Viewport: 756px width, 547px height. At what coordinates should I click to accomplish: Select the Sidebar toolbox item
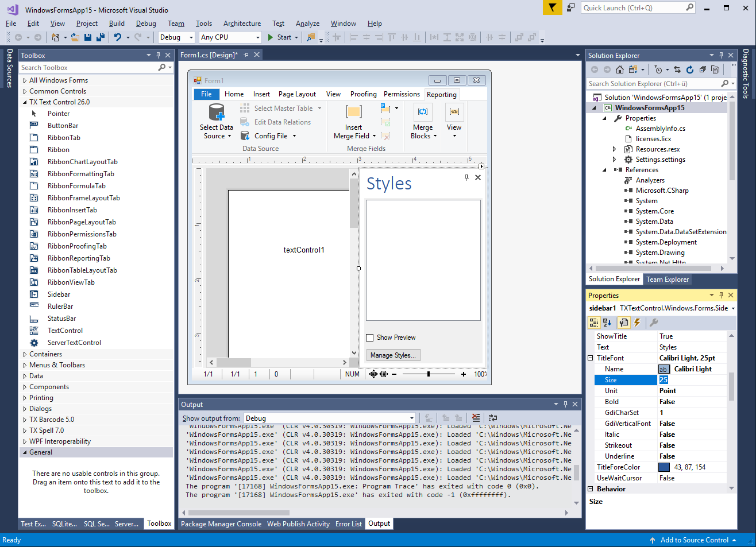pos(59,294)
